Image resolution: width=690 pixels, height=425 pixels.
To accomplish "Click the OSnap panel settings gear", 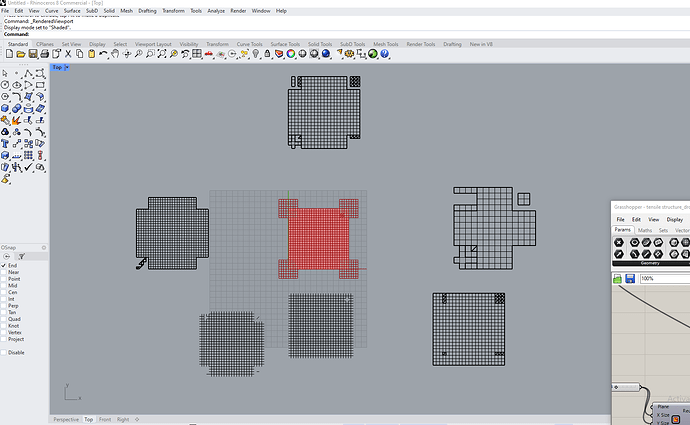I will pyautogui.click(x=44, y=248).
